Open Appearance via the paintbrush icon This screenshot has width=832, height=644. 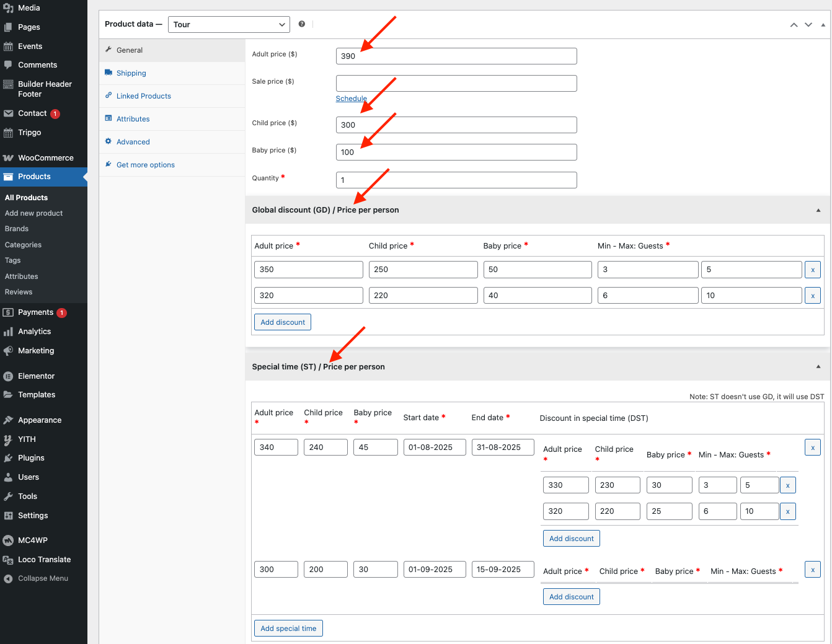pyautogui.click(x=8, y=420)
